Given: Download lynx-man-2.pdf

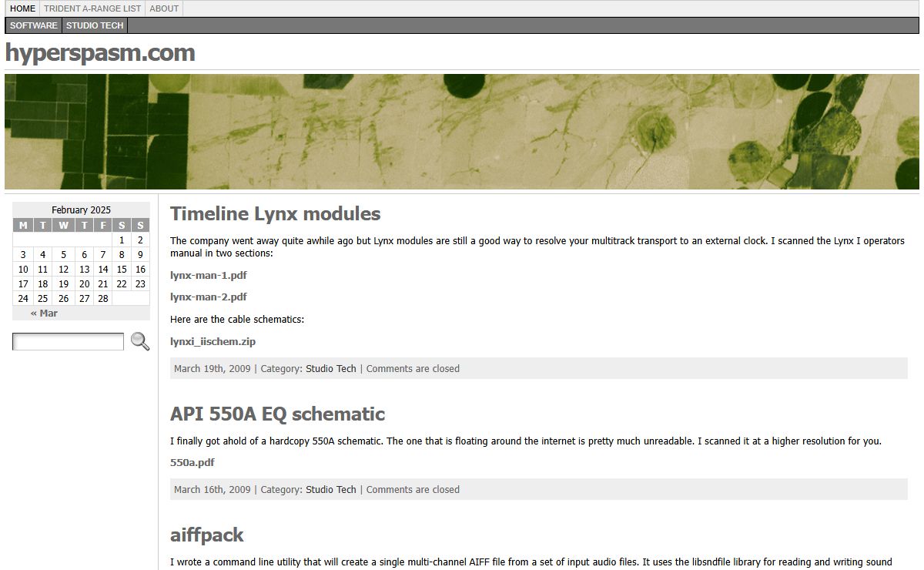Looking at the screenshot, I should coord(209,297).
